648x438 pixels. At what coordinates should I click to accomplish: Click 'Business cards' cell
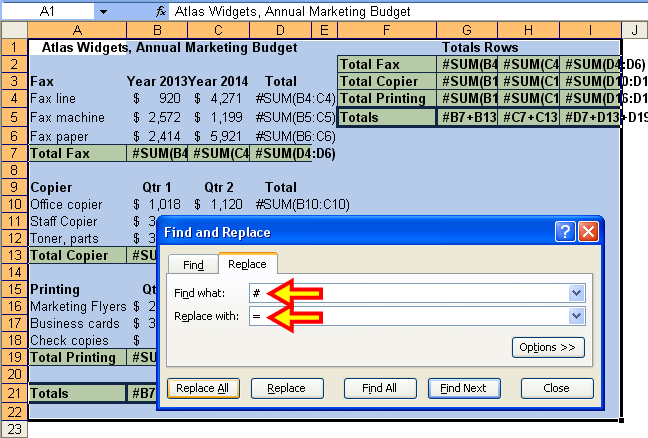77,323
